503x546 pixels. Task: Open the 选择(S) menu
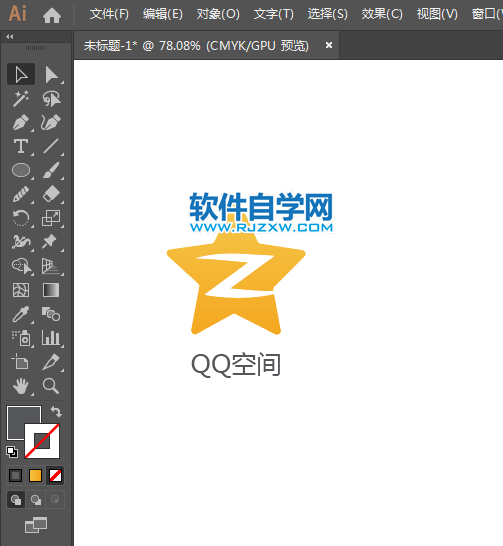click(328, 14)
